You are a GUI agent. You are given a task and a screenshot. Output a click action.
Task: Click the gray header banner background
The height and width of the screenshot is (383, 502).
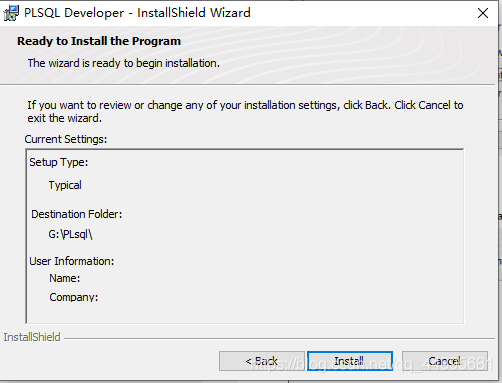[350, 55]
